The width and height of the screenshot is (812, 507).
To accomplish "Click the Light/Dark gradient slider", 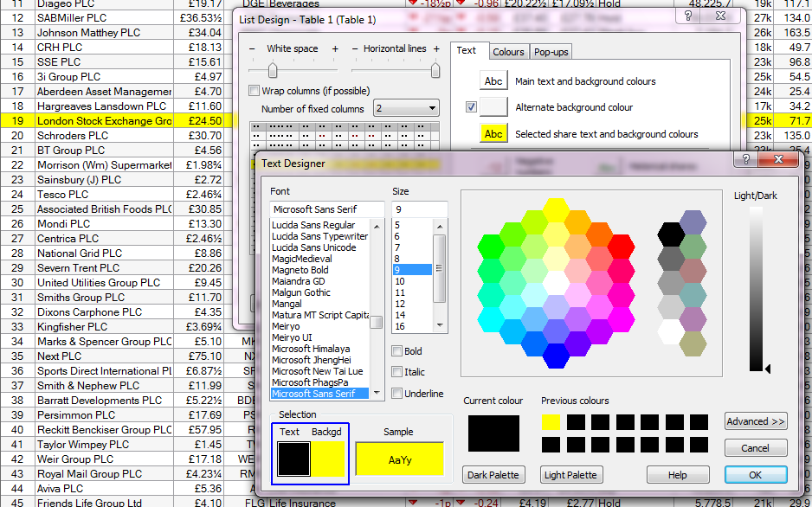I will [x=756, y=289].
